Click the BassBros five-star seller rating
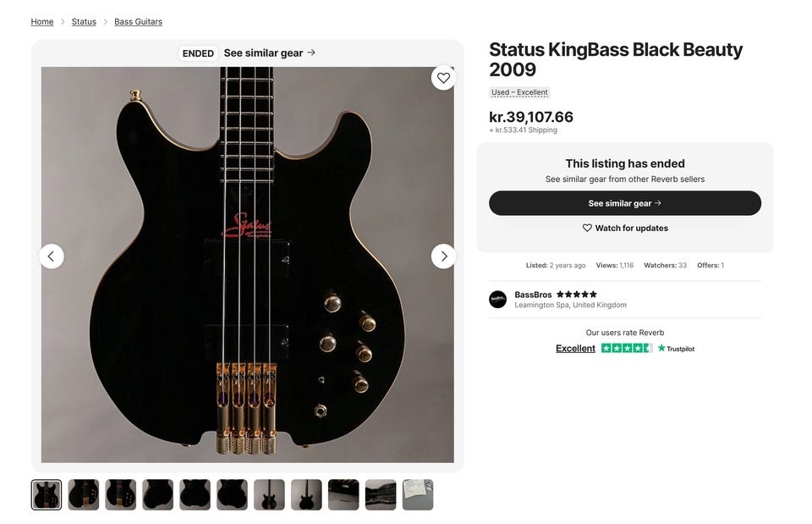The image size is (812, 524). point(577,295)
